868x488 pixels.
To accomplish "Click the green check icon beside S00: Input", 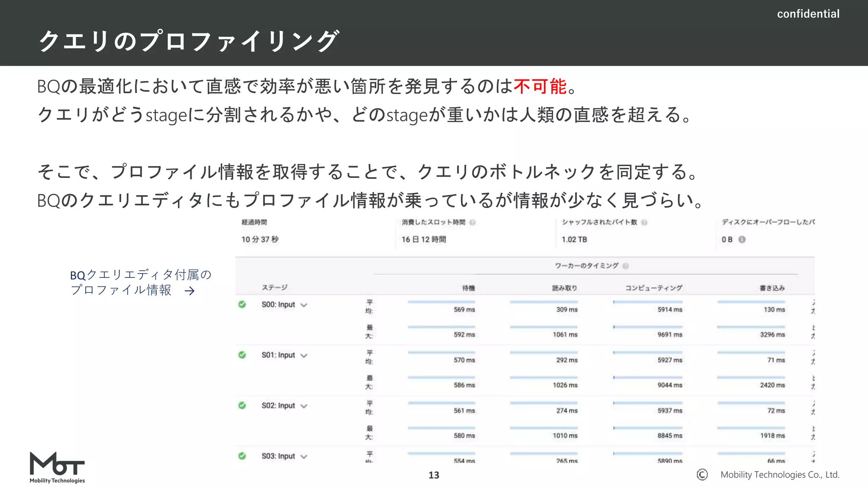I will coord(242,304).
